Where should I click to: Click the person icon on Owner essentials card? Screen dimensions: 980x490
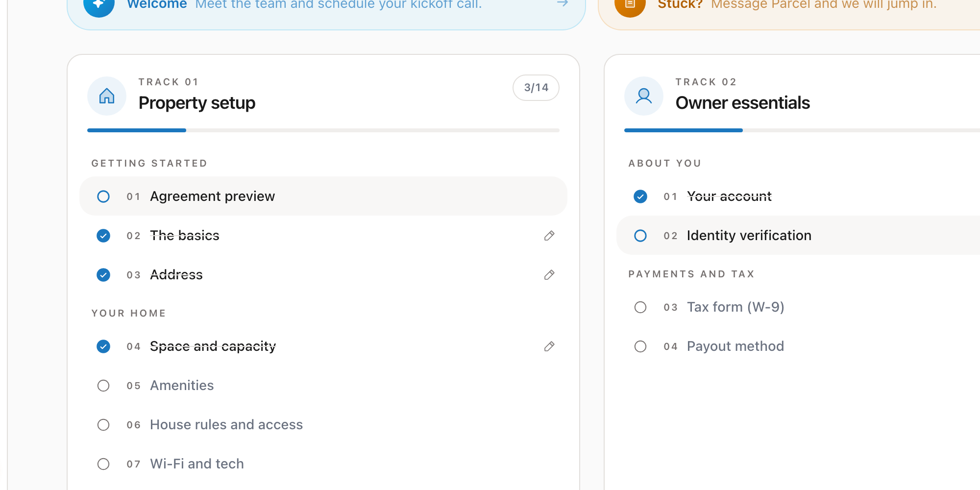tap(643, 96)
